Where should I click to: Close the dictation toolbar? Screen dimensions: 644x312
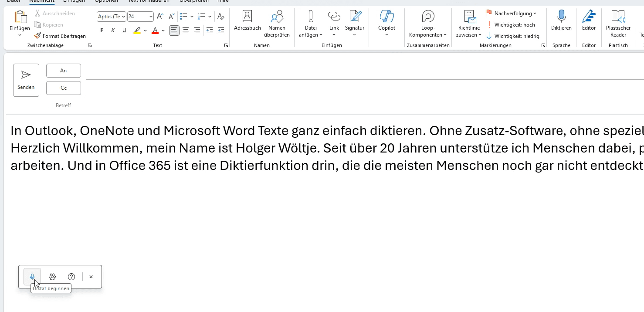coord(91,277)
